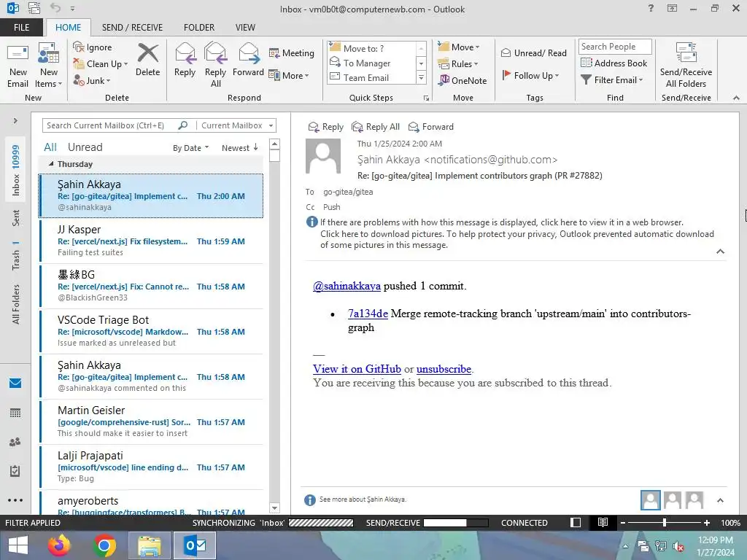747x560 pixels.
Task: Open the Rules dropdown
Action: tap(458, 64)
